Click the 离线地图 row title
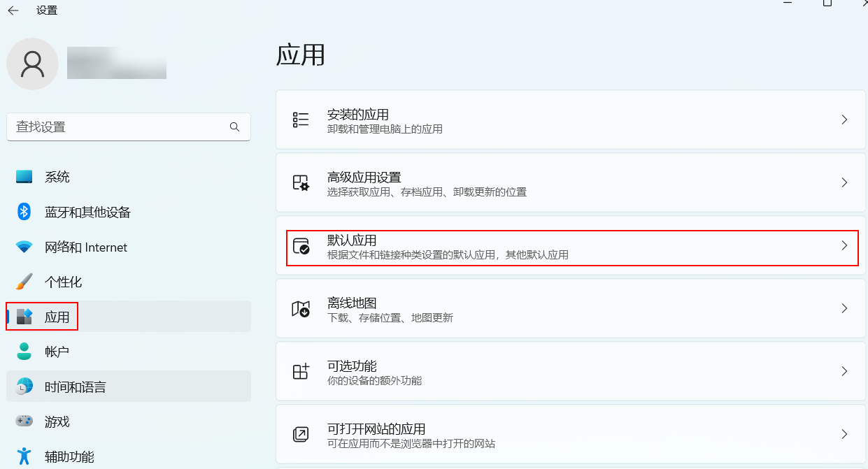868x469 pixels. click(352, 303)
